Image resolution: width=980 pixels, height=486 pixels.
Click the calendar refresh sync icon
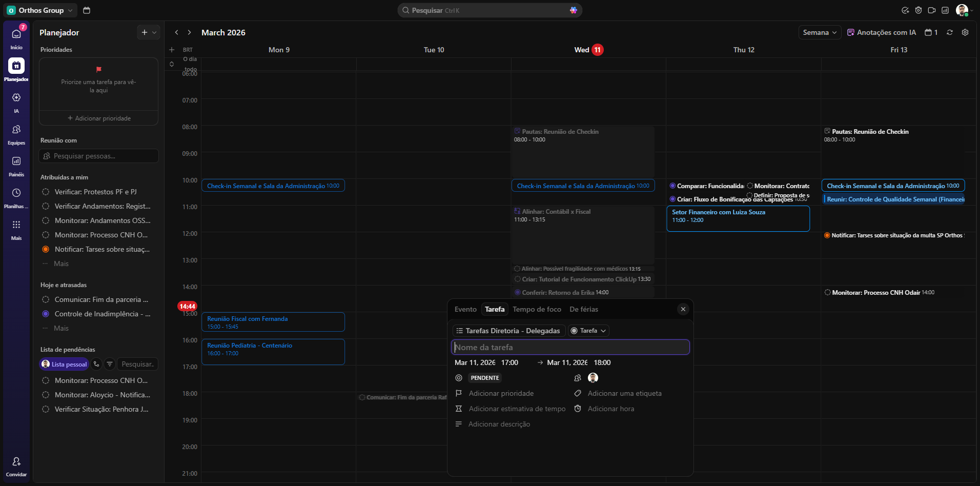click(950, 32)
